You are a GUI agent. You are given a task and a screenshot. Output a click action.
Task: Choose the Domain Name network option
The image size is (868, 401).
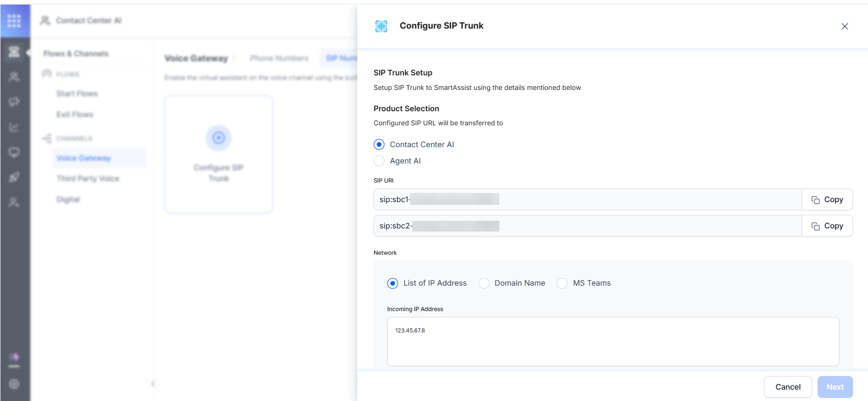pyautogui.click(x=484, y=283)
